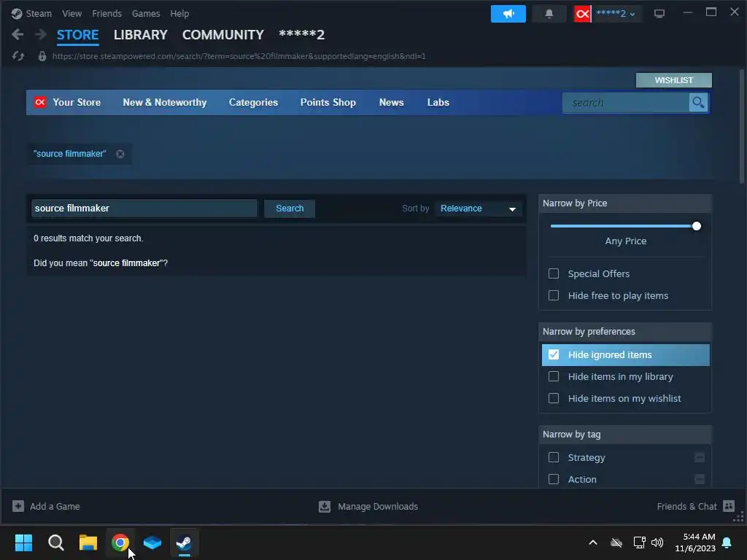Screen dimensions: 747x560
Task: Open the volume speaker tray icon
Action: pyautogui.click(x=657, y=542)
